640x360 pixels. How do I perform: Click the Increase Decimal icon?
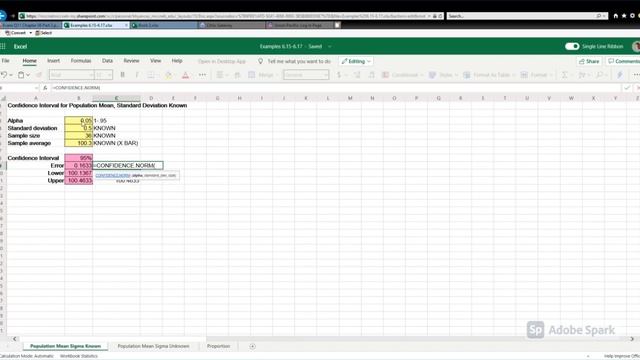(x=371, y=75)
